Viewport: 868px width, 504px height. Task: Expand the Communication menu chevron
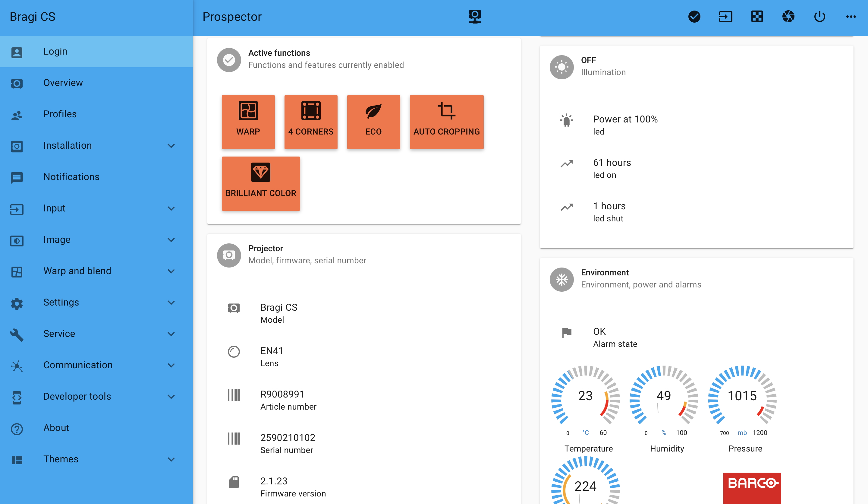(171, 365)
